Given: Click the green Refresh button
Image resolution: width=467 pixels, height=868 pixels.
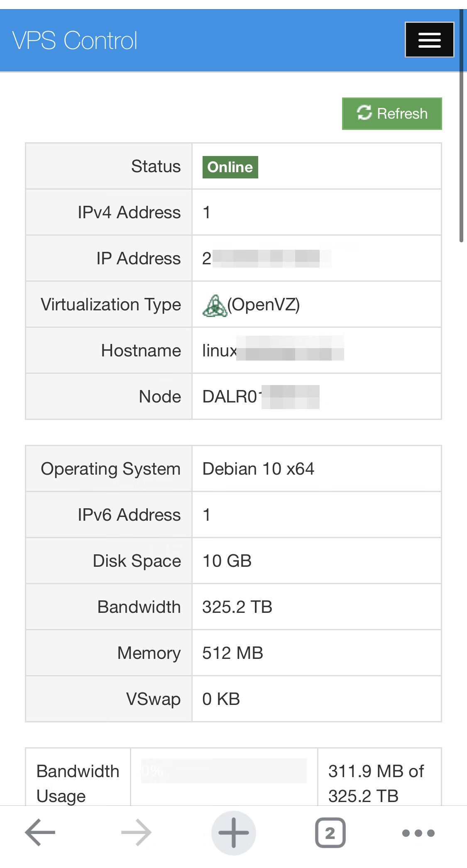Looking at the screenshot, I should pyautogui.click(x=391, y=114).
